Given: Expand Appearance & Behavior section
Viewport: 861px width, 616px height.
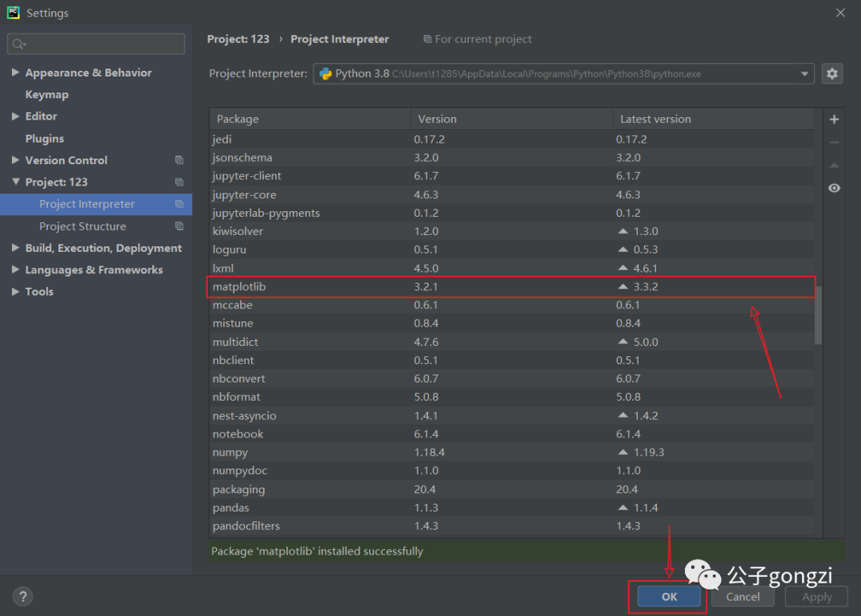Looking at the screenshot, I should (x=15, y=73).
